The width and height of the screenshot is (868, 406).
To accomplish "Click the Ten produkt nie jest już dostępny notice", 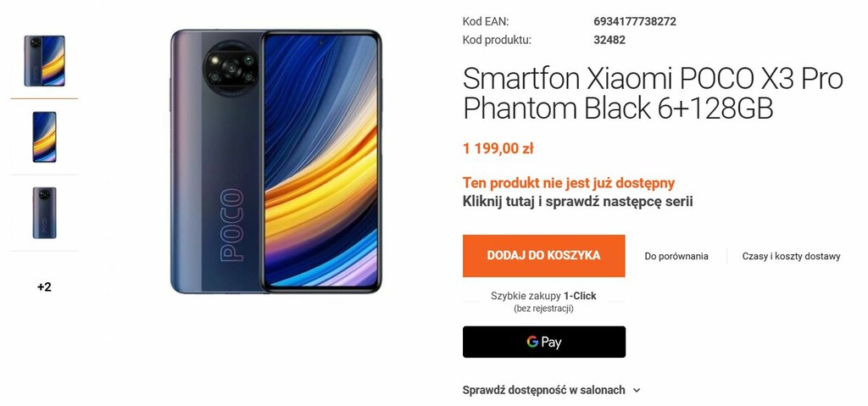I will click(x=569, y=183).
